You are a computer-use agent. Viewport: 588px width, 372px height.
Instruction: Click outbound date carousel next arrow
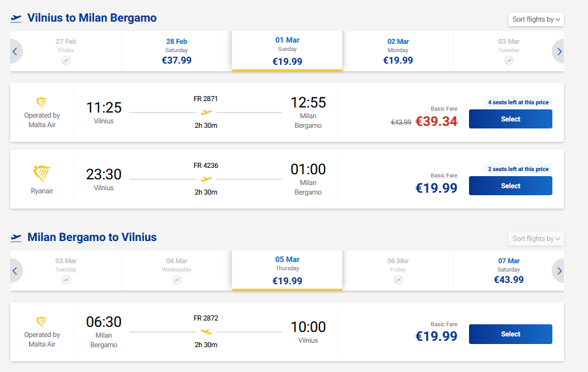pyautogui.click(x=559, y=52)
